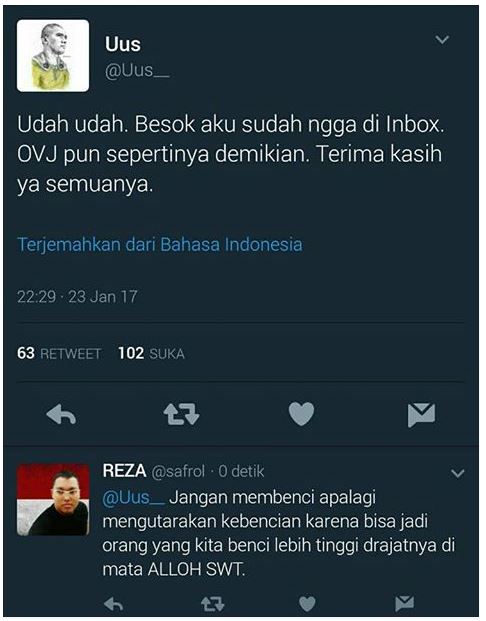The height and width of the screenshot is (621, 486).
Task: Click the 22:29 23 Jan 17 timestamp
Action: point(77,297)
